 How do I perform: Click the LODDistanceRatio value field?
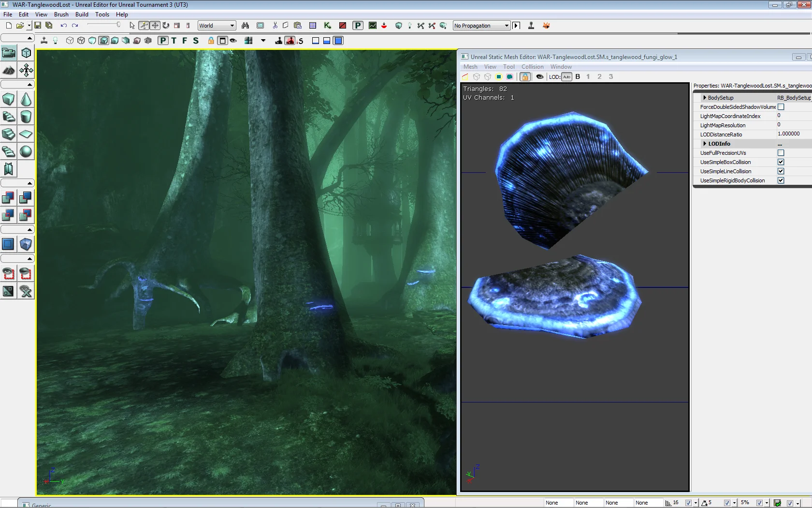(794, 134)
